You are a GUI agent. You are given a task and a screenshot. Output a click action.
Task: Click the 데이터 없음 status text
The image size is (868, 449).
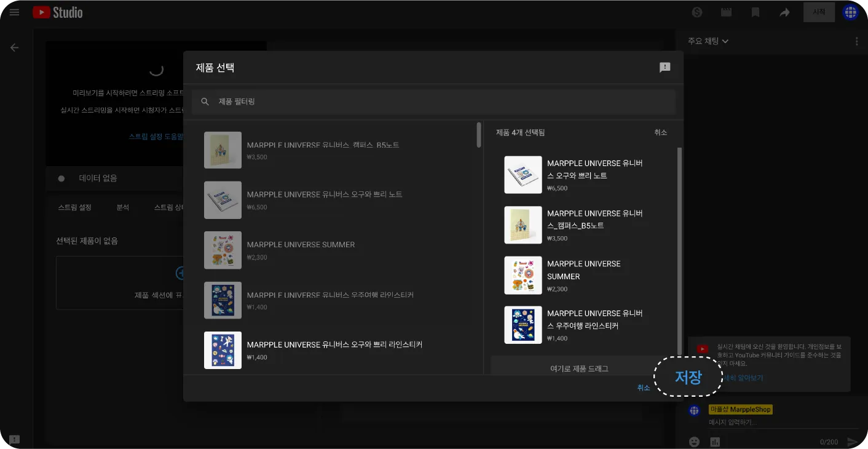pos(98,178)
